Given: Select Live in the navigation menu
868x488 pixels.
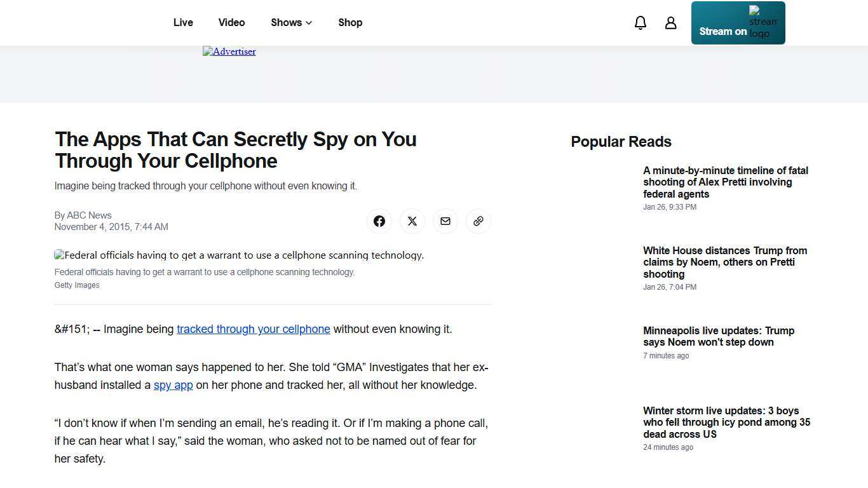Looking at the screenshot, I should click(x=183, y=22).
